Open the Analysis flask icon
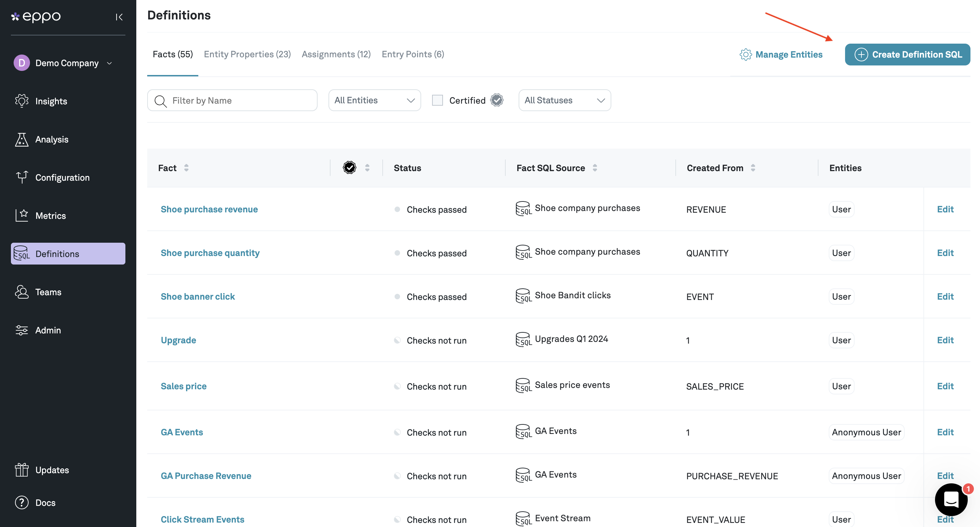This screenshot has width=980, height=527. pos(22,139)
